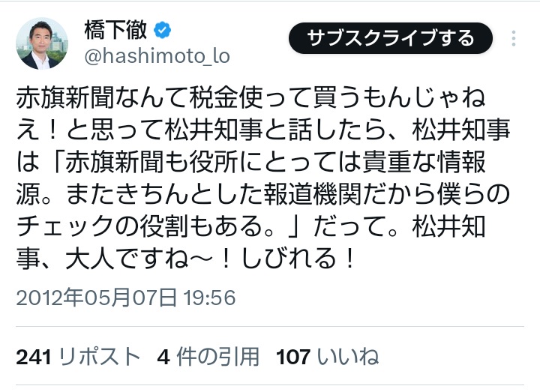Click the line starting え！と思って松井知事と話したら

click(262, 133)
